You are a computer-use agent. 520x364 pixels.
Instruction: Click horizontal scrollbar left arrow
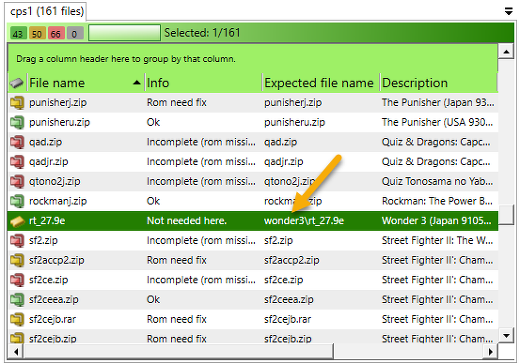pyautogui.click(x=16, y=351)
